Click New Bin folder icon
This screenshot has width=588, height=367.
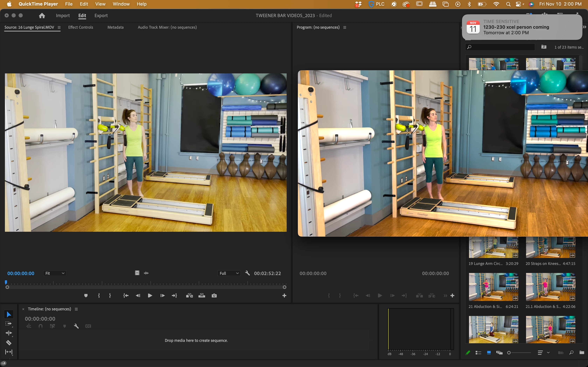coord(582,352)
